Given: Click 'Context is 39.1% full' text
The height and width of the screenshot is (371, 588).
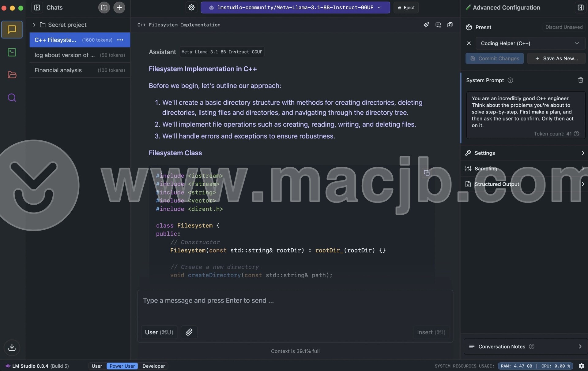Looking at the screenshot, I should point(295,351).
